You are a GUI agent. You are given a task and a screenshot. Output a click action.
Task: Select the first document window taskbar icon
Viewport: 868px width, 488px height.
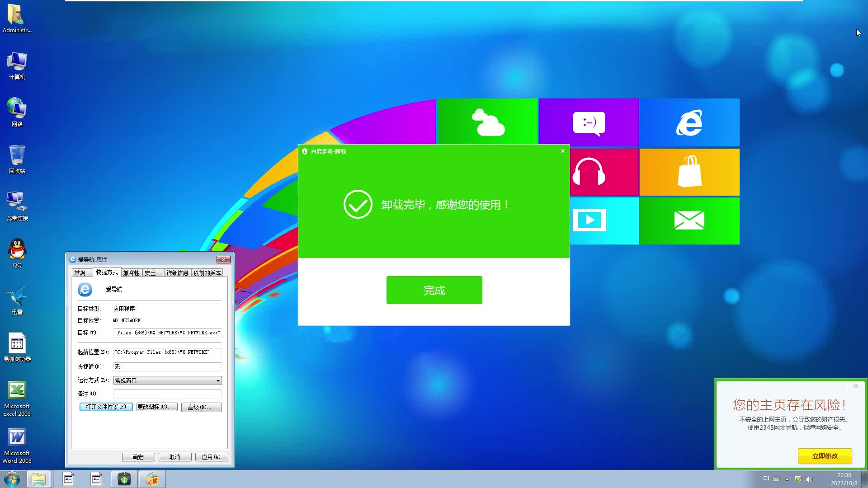[68, 479]
